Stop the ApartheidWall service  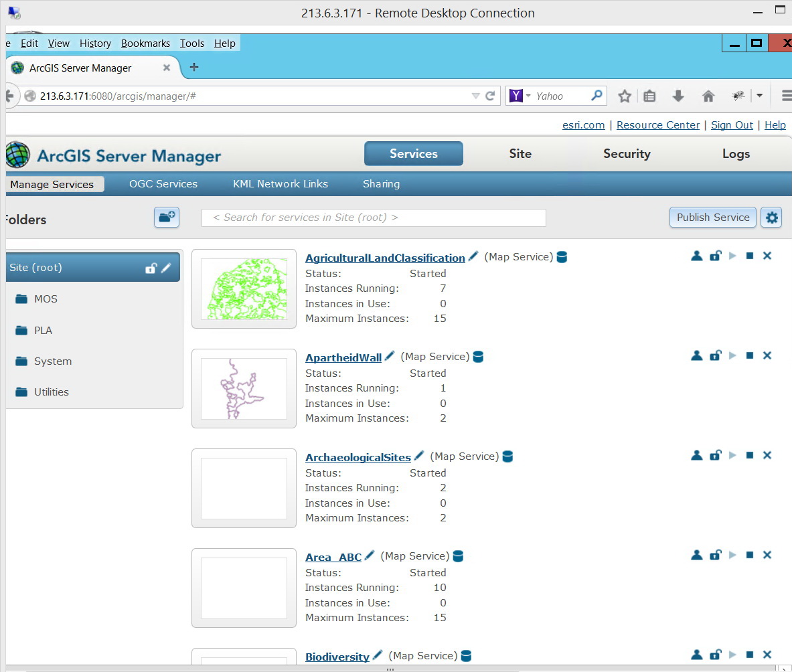pyautogui.click(x=750, y=355)
